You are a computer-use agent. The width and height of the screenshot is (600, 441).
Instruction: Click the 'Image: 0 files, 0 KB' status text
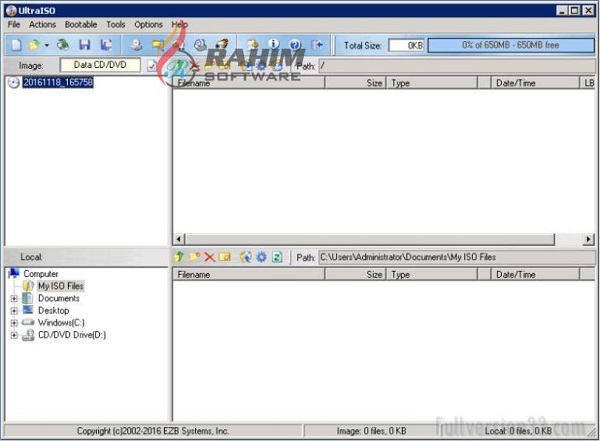[371, 431]
